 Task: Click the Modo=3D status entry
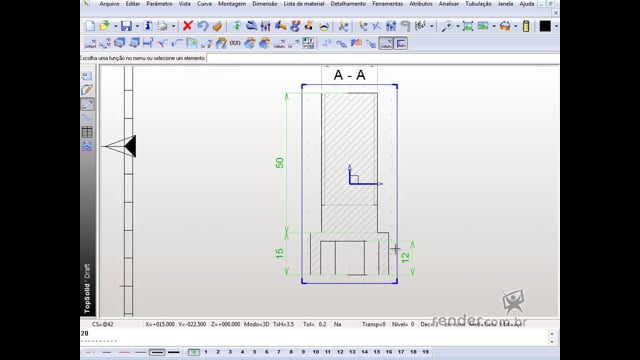click(x=257, y=324)
